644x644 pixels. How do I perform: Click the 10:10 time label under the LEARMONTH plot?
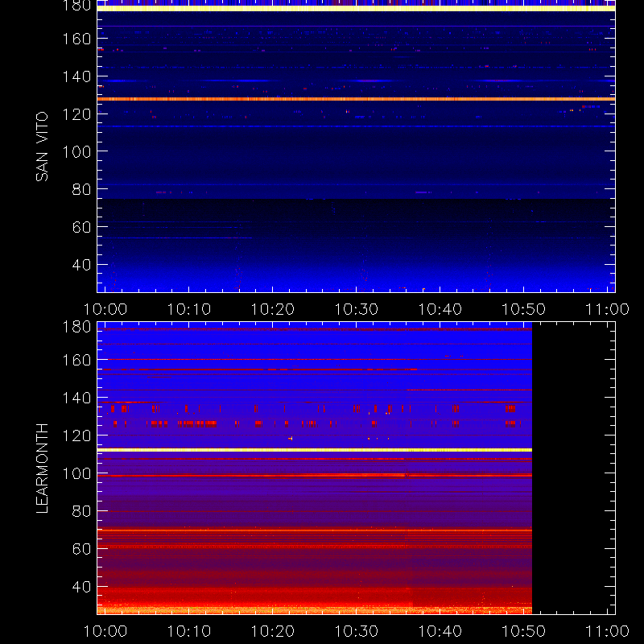click(x=189, y=631)
